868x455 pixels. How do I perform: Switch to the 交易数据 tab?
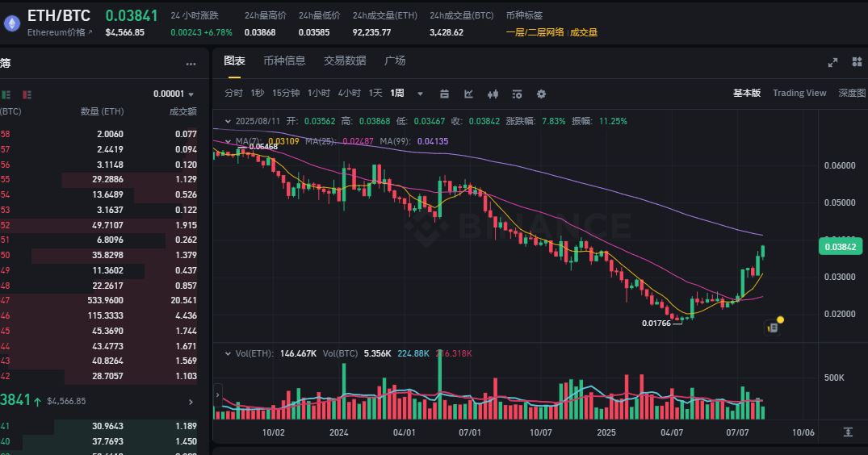345,61
